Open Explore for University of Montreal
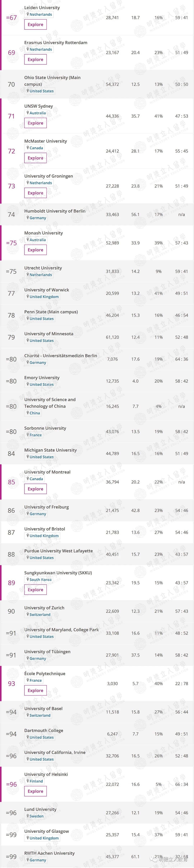This screenshot has width=194, height=868. tap(35, 489)
